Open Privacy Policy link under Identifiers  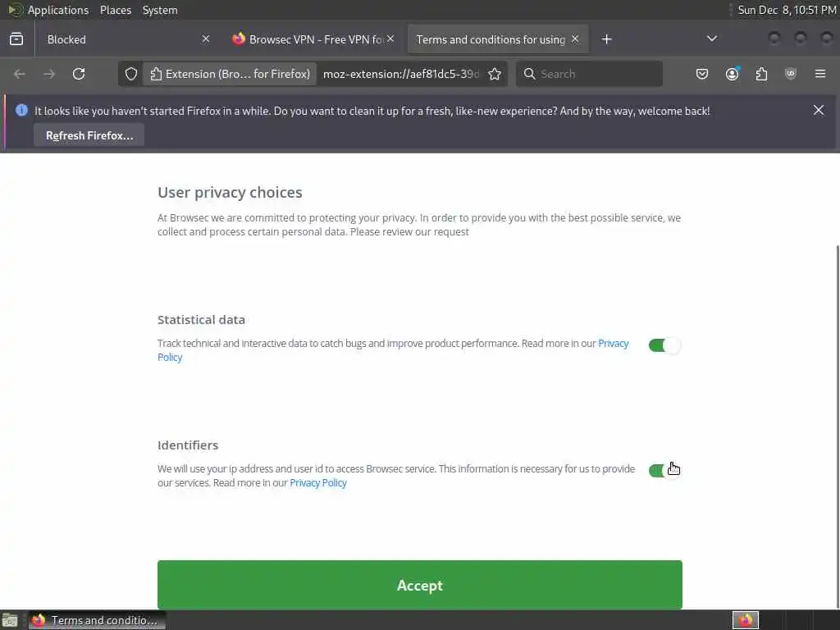[x=318, y=482]
